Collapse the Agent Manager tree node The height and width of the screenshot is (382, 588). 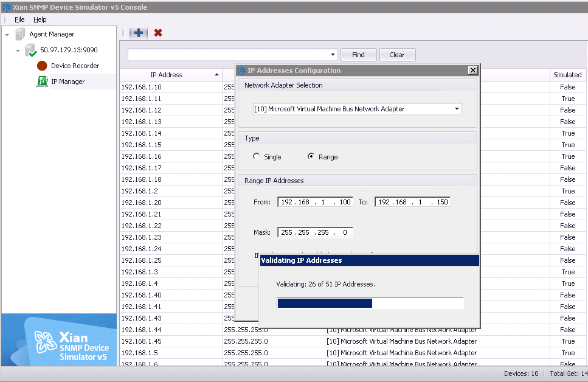pyautogui.click(x=7, y=35)
